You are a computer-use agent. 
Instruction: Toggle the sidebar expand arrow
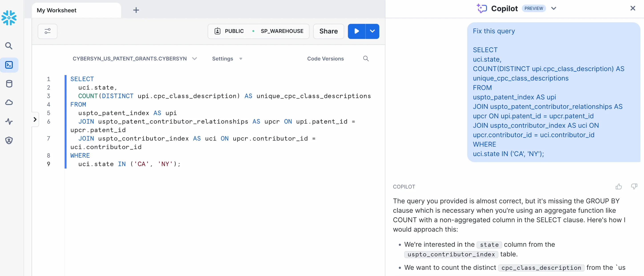point(35,119)
